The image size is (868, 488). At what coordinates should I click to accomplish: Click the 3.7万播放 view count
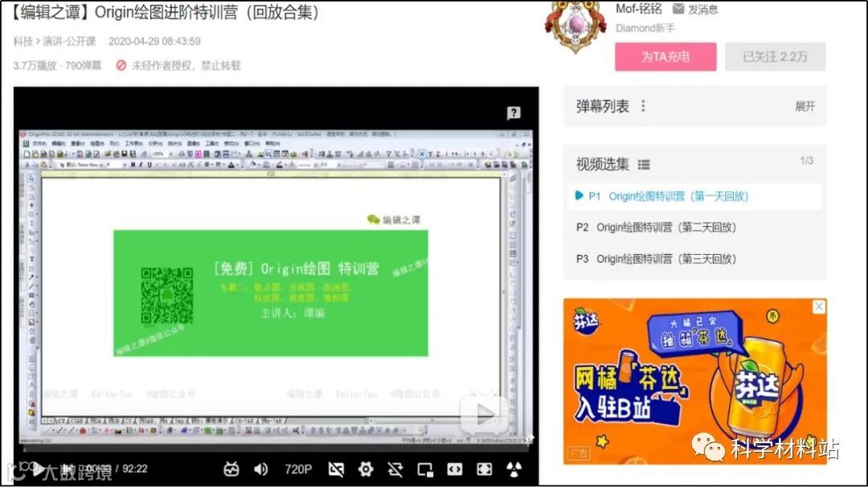coord(35,65)
